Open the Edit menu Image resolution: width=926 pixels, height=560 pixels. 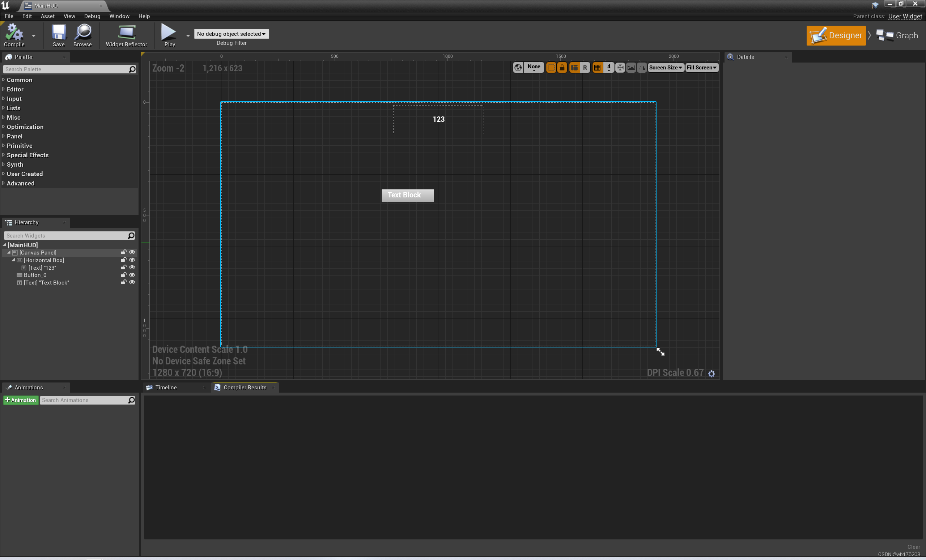(27, 16)
